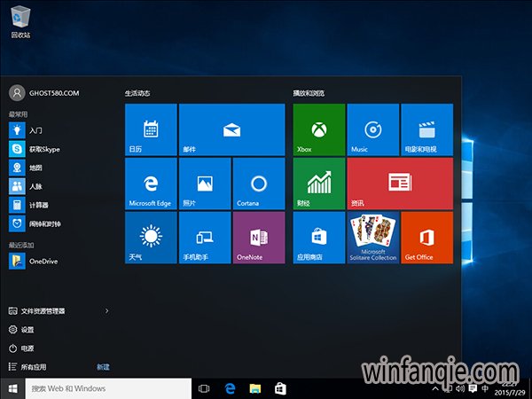Open the 邮件 mail tile
Screen dimensions: 532x399
tap(231, 129)
